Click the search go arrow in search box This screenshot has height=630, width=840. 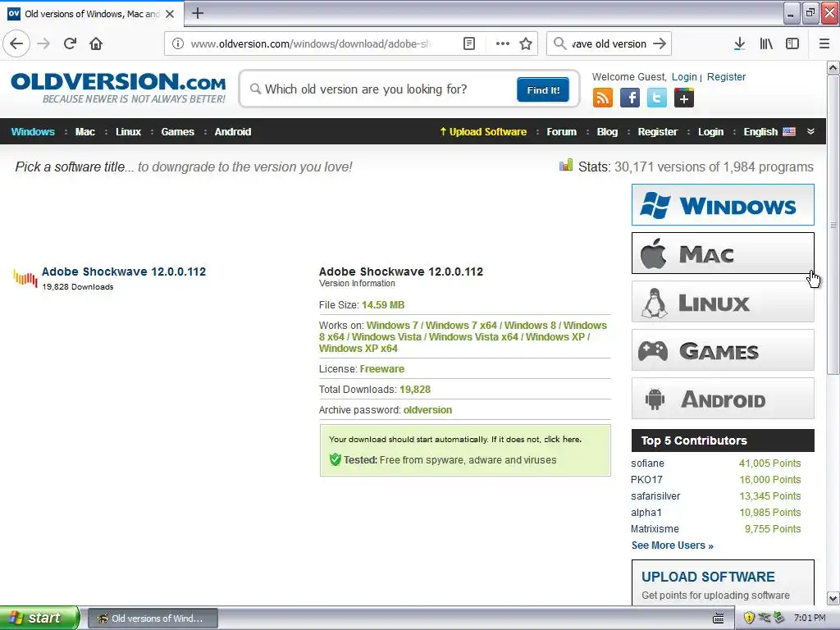(660, 43)
